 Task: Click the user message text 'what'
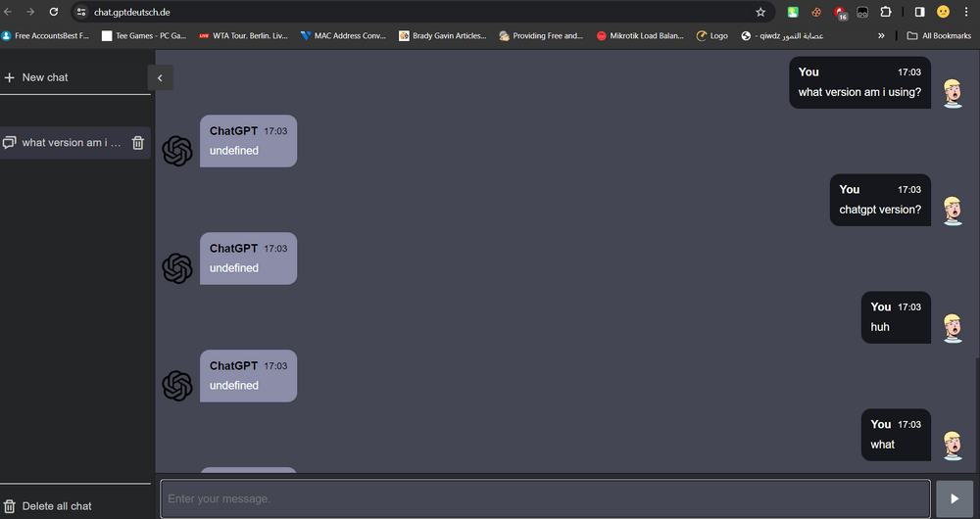tap(883, 444)
